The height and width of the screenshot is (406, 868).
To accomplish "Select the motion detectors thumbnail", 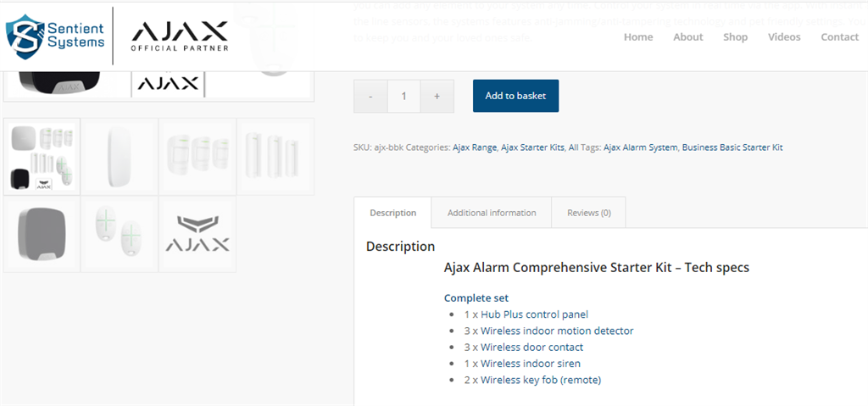I will (x=198, y=157).
